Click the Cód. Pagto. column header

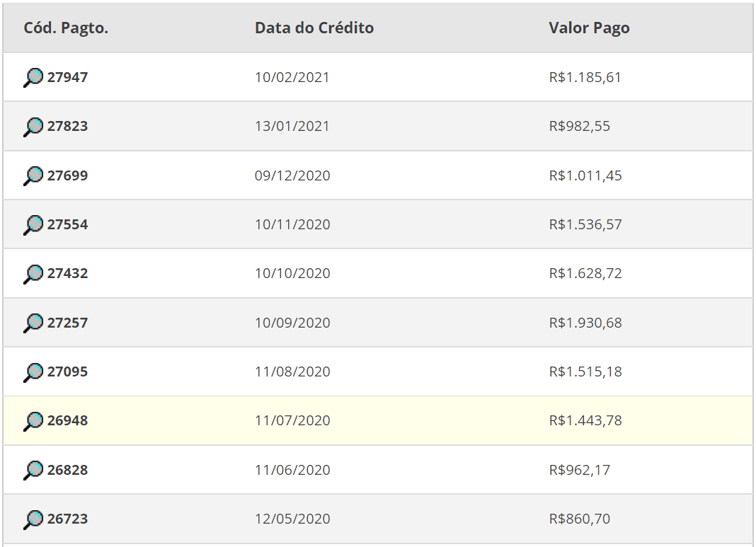click(x=66, y=28)
